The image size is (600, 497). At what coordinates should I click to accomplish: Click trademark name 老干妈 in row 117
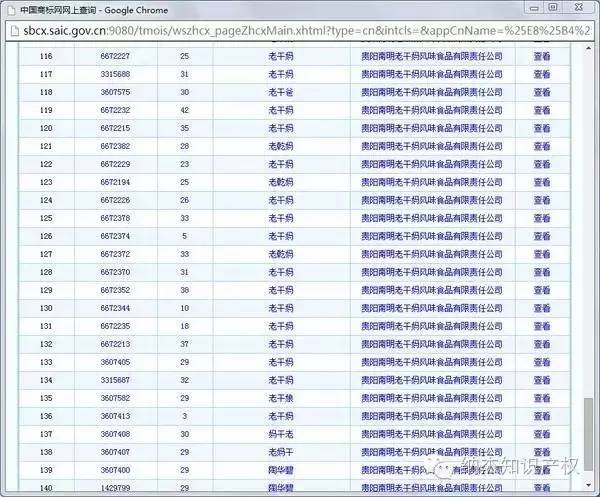coord(281,74)
